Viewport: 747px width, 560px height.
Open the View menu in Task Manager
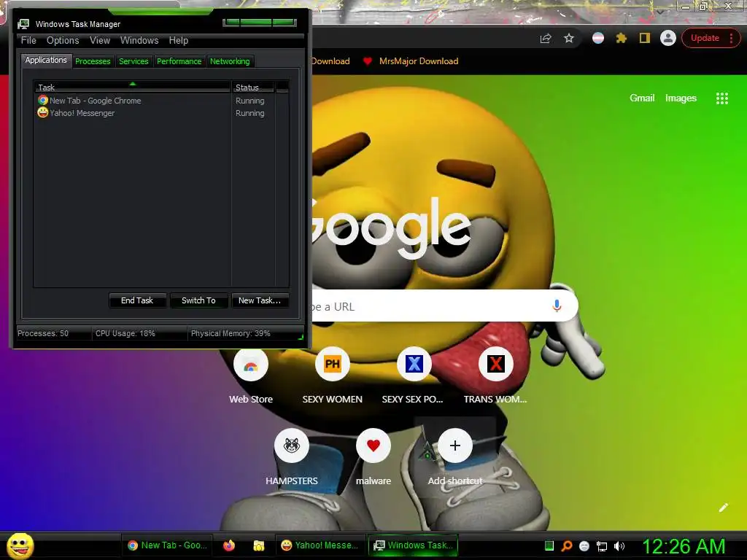[x=100, y=41]
